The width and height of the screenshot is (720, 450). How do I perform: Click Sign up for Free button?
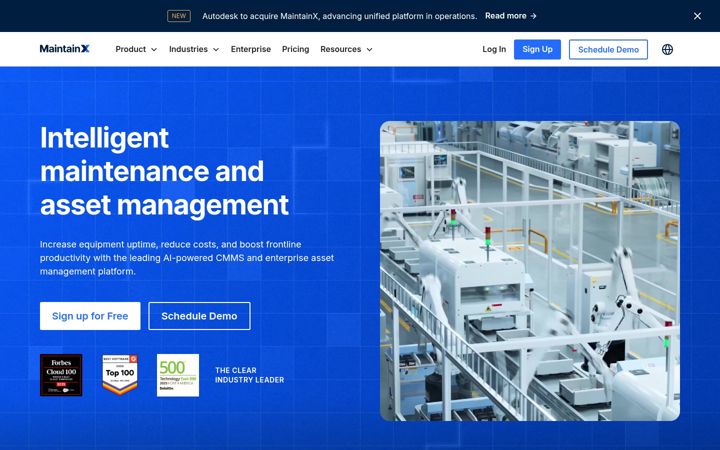pyautogui.click(x=90, y=316)
